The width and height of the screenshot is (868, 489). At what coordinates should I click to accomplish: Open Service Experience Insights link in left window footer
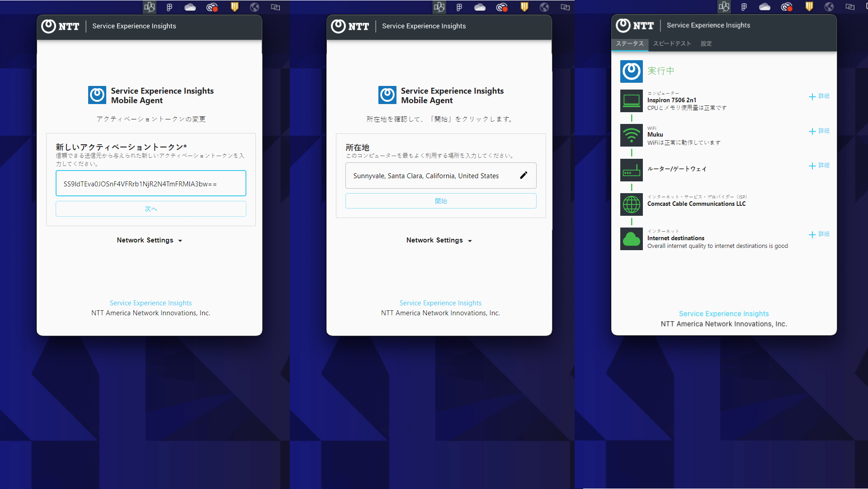[x=151, y=303]
